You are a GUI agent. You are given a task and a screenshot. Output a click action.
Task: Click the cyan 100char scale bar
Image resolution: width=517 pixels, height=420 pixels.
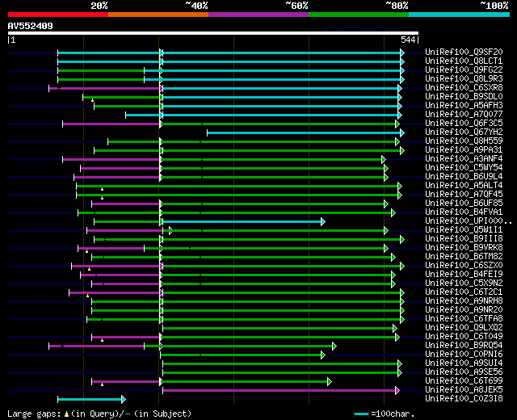pyautogui.click(x=361, y=414)
